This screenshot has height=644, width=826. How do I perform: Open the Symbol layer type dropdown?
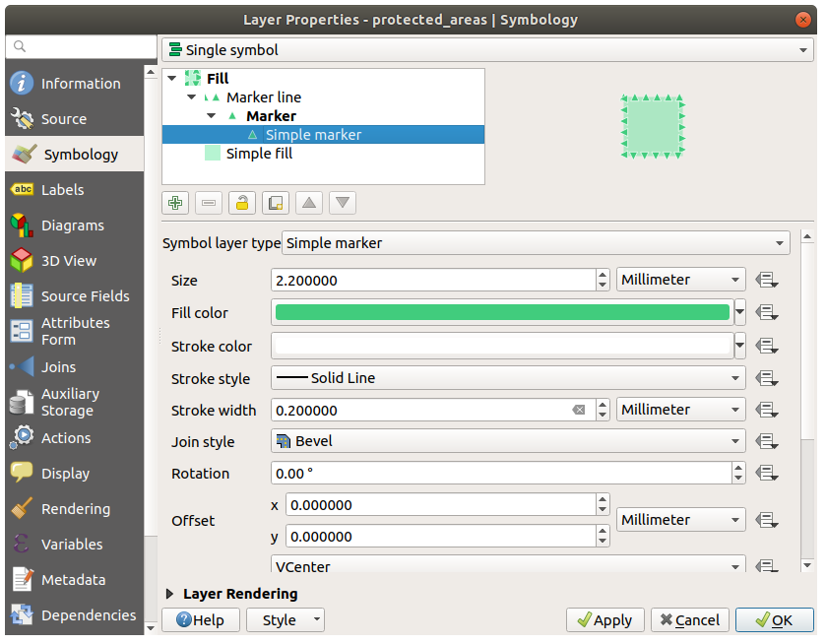pyautogui.click(x=536, y=242)
